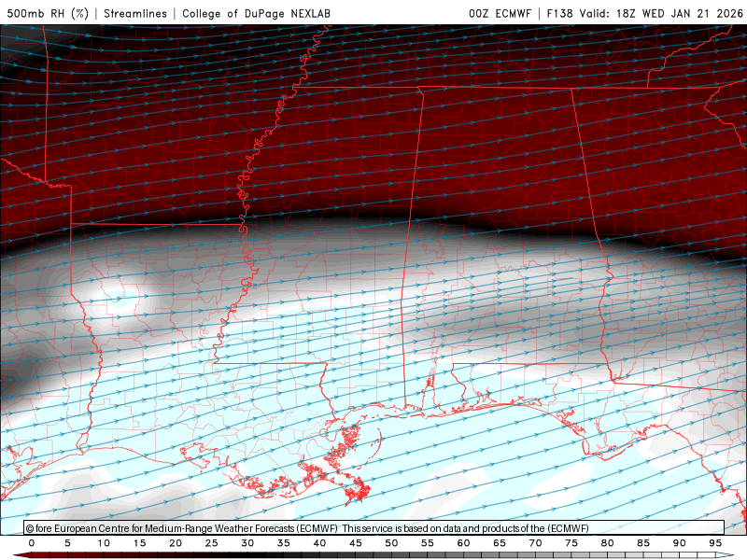Screen dimensions: 747x560
Task: Click the 'Streamlines' header label
Action: click(135, 13)
